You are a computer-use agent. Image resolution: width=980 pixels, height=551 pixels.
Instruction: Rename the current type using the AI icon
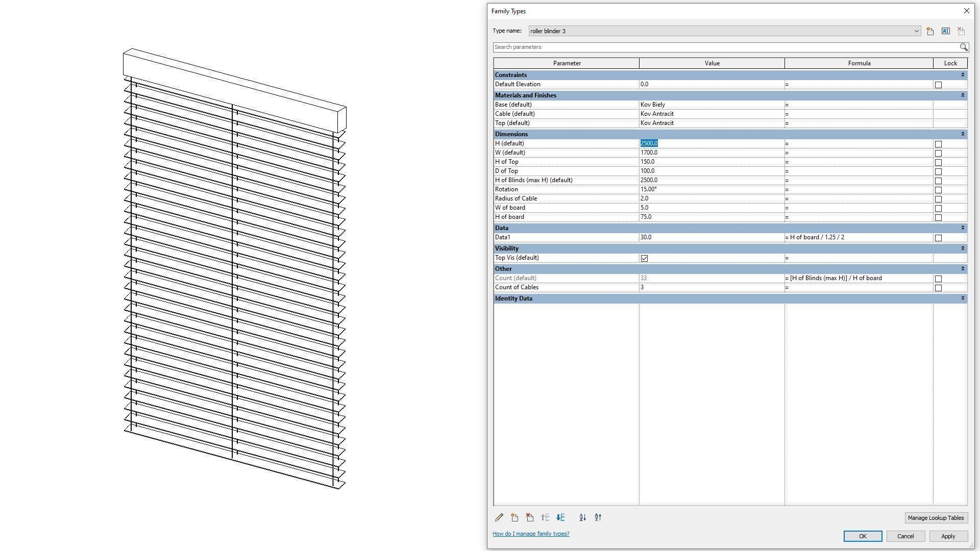pyautogui.click(x=945, y=31)
